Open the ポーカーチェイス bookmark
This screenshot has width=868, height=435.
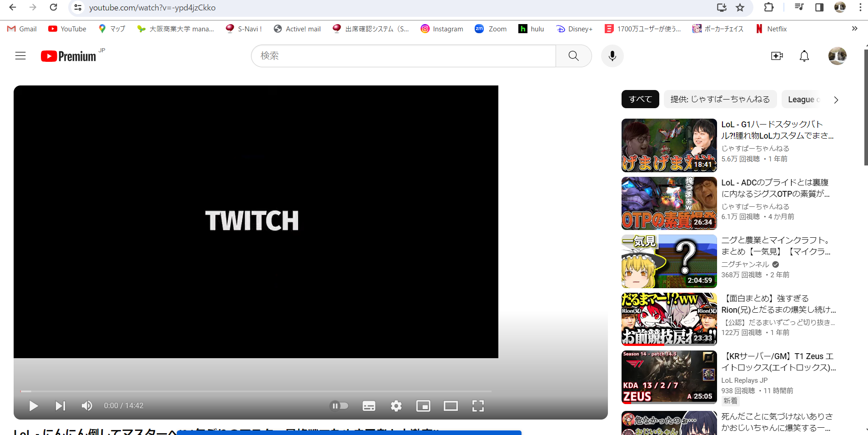pyautogui.click(x=718, y=29)
